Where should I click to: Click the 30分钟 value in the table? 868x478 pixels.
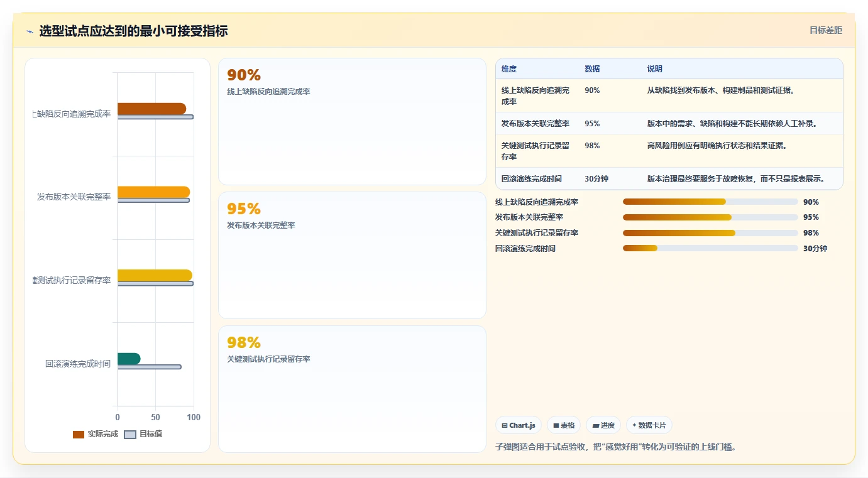596,178
